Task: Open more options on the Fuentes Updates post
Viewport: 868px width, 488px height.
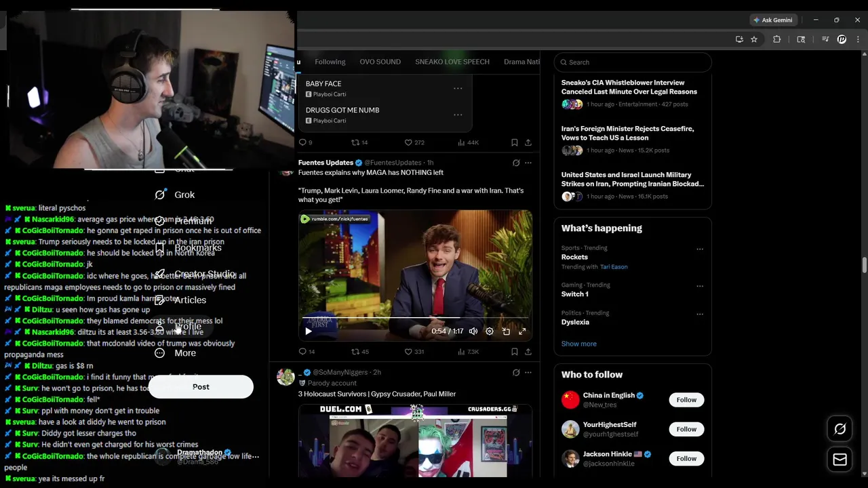Action: (528, 163)
